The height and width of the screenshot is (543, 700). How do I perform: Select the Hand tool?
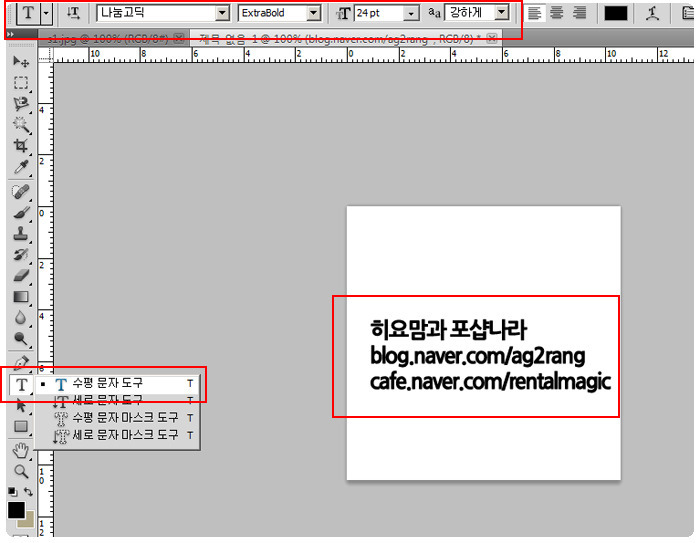pos(21,451)
